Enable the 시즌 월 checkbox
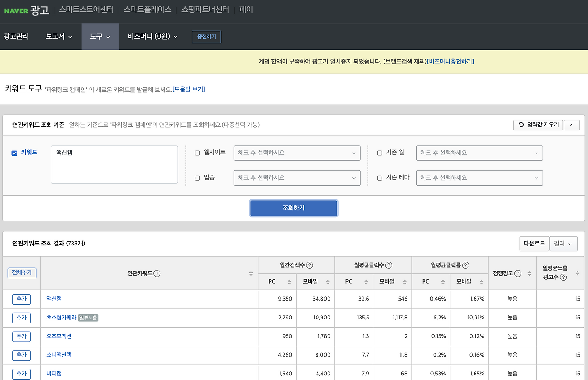Screen dimensions: 588x380 click(x=379, y=153)
